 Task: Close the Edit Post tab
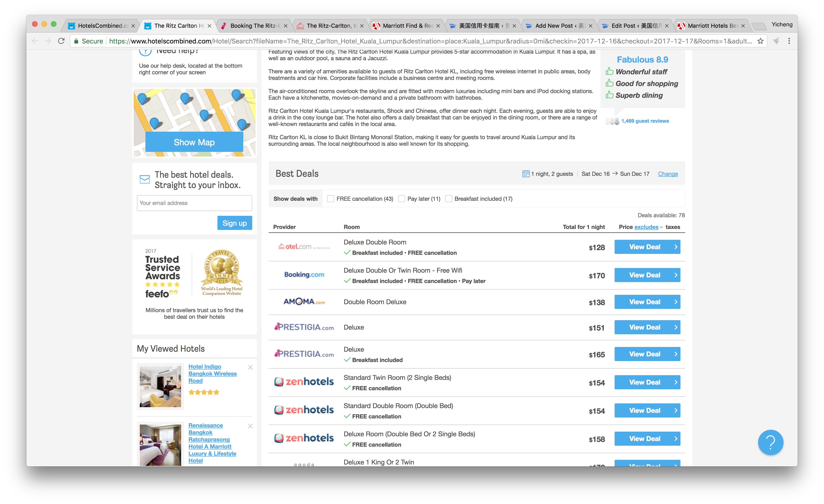pyautogui.click(x=667, y=26)
